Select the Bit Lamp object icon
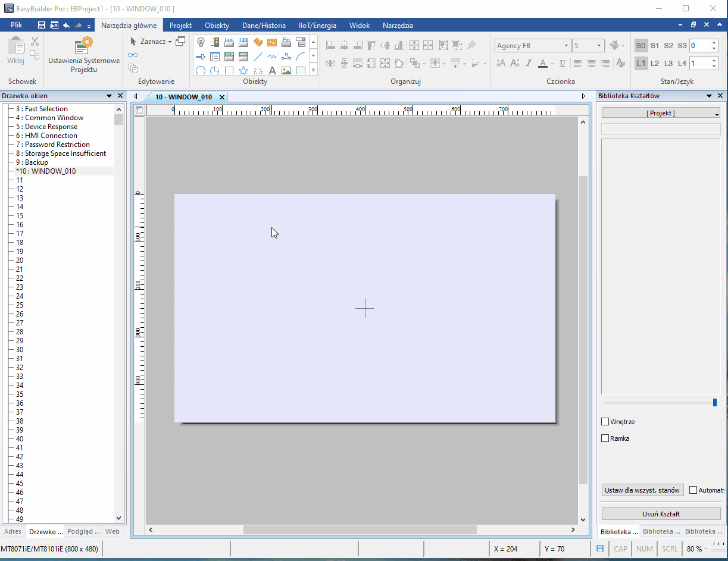Image resolution: width=728 pixels, height=561 pixels. 201,42
